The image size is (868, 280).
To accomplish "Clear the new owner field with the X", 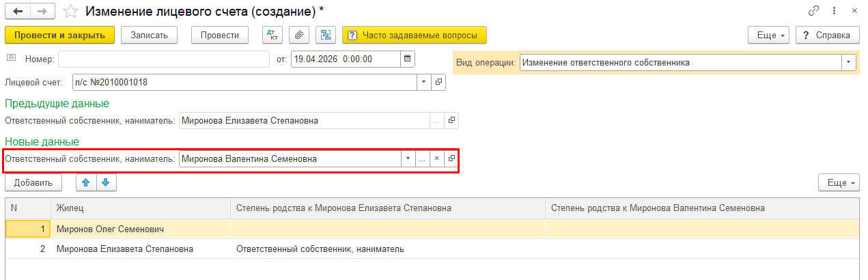I will tap(437, 158).
